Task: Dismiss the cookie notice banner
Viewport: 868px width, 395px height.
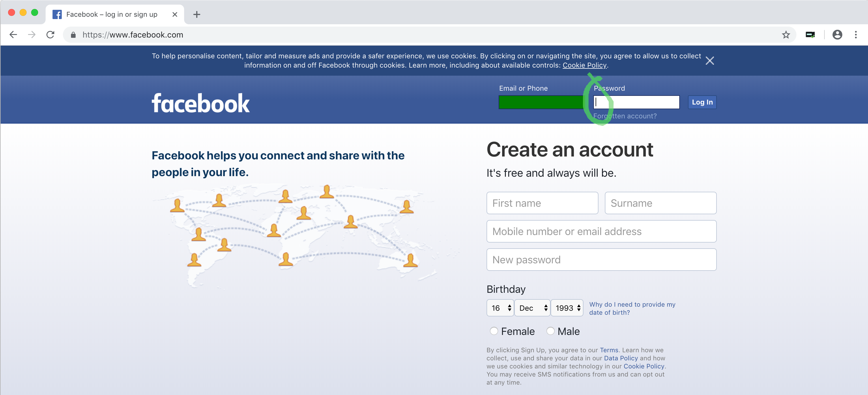Action: click(x=710, y=61)
